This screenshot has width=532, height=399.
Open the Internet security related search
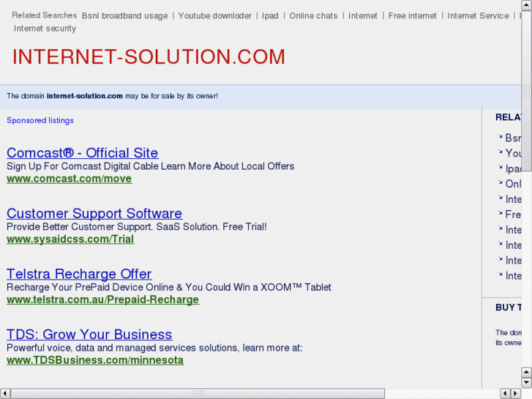(45, 29)
